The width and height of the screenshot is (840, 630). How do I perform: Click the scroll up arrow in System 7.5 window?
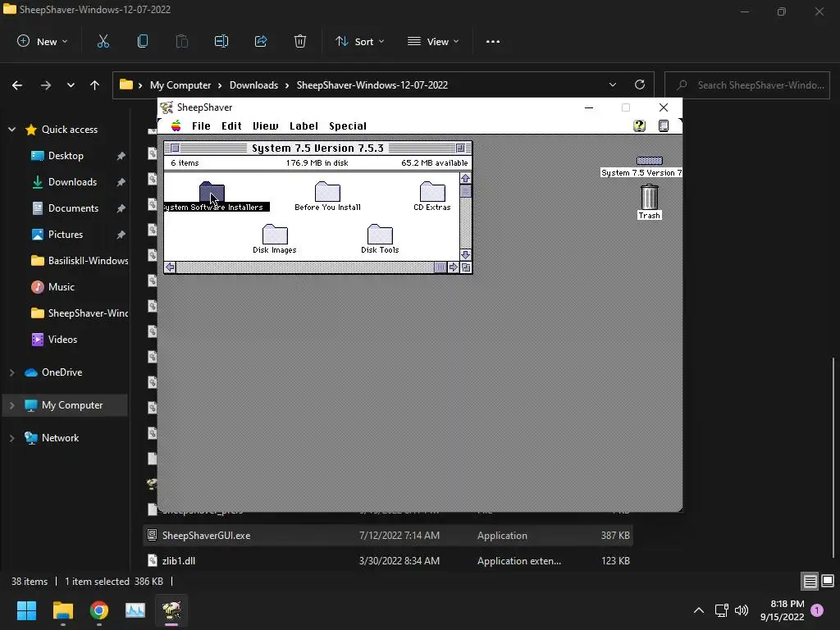tap(466, 178)
